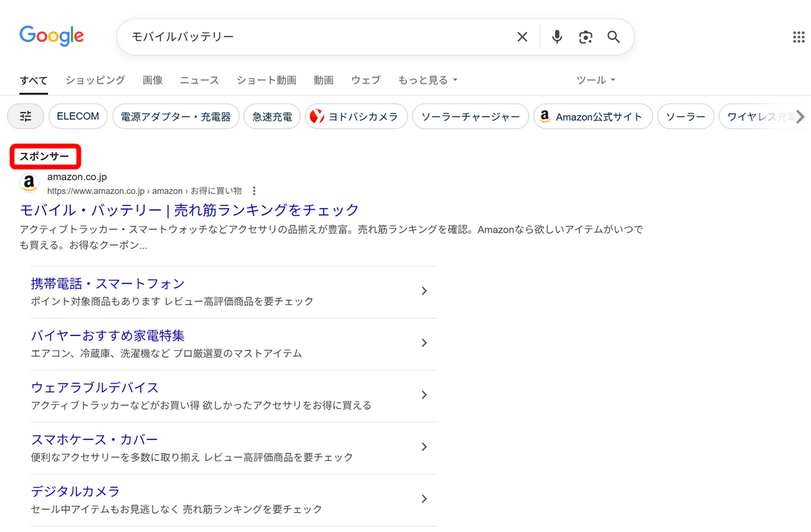Clear the search box with X icon
The width and height of the screenshot is (811, 532).
tap(522, 37)
